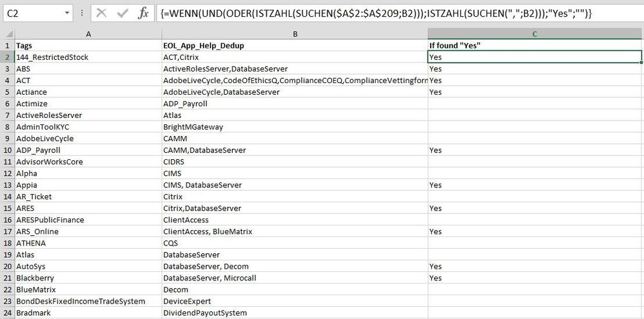Screen dimensions: 644x319
Task: Select column C header
Action: (x=536, y=34)
